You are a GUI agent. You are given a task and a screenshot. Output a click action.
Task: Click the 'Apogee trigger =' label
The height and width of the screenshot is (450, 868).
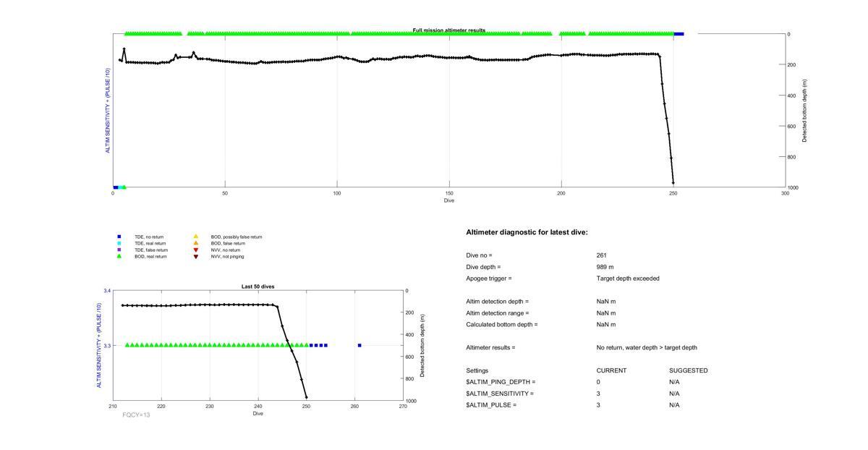pos(489,279)
